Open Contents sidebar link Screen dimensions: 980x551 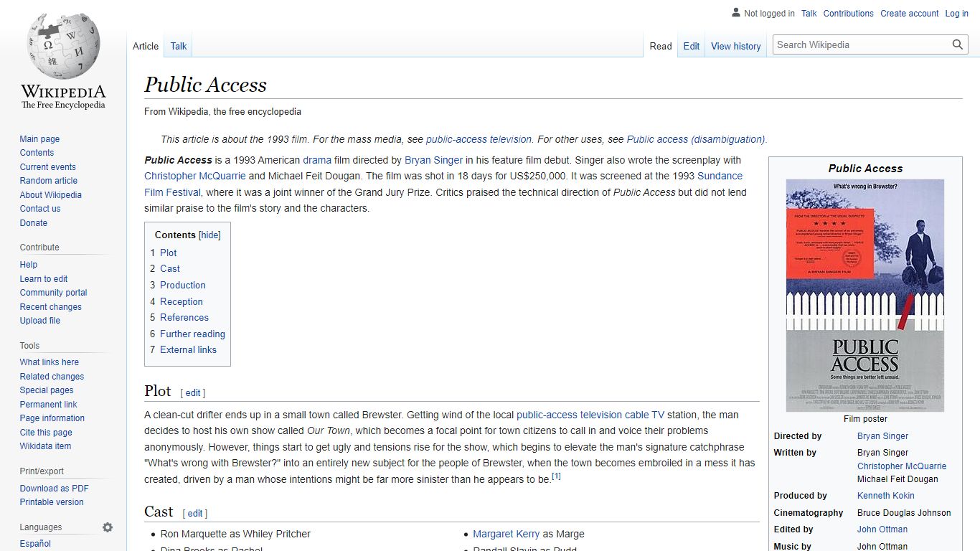pyautogui.click(x=37, y=153)
